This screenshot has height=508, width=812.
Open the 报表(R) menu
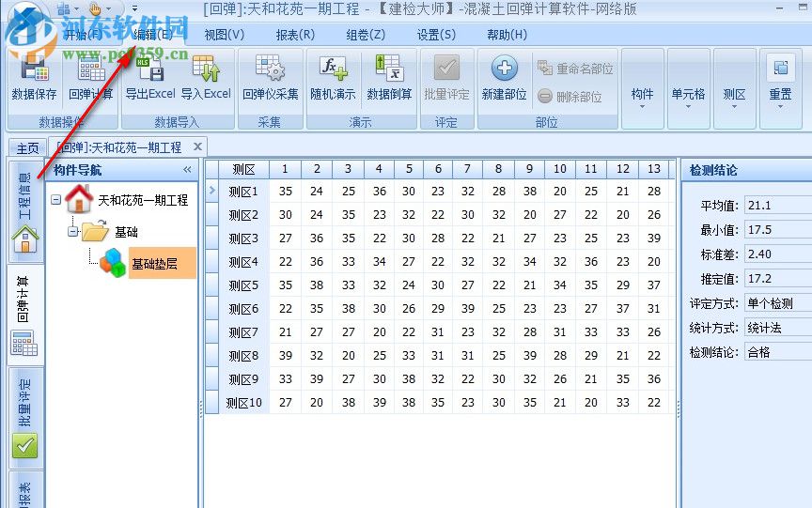point(295,35)
